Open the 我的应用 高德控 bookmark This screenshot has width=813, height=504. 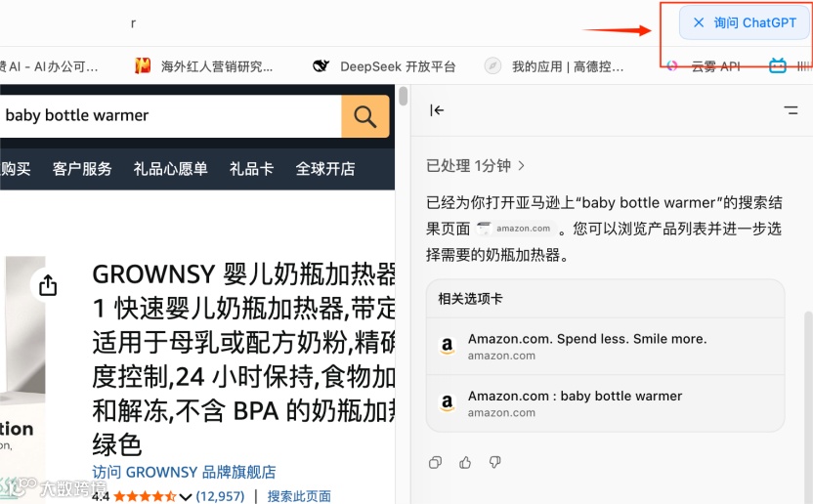[554, 66]
